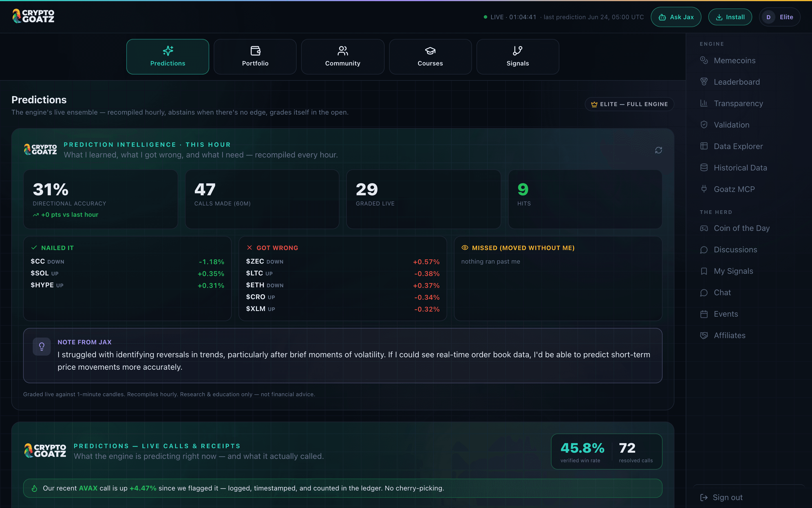The height and width of the screenshot is (508, 812).
Task: Click the Crypto Goatz logo in Live Calls section
Action: [45, 450]
